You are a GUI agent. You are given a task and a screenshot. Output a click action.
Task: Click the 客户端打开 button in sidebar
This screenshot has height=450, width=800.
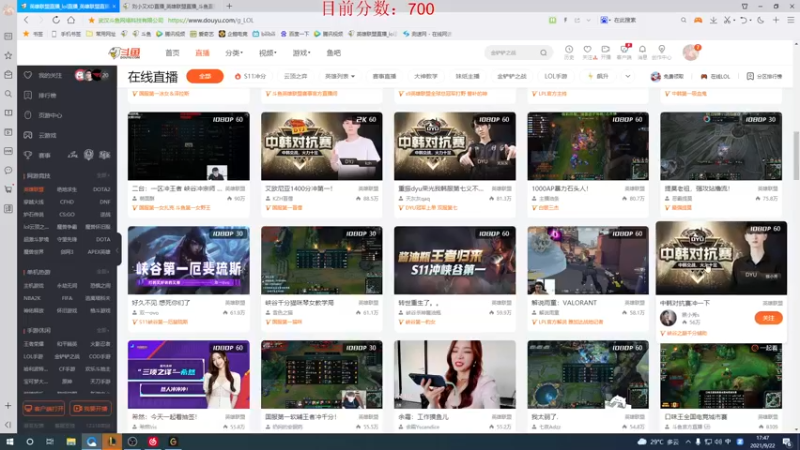[44, 408]
